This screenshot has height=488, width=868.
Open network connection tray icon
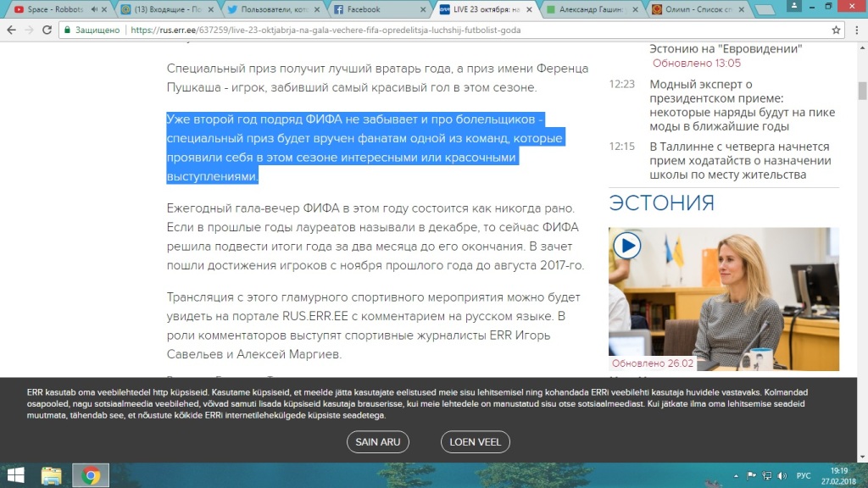coord(766,476)
